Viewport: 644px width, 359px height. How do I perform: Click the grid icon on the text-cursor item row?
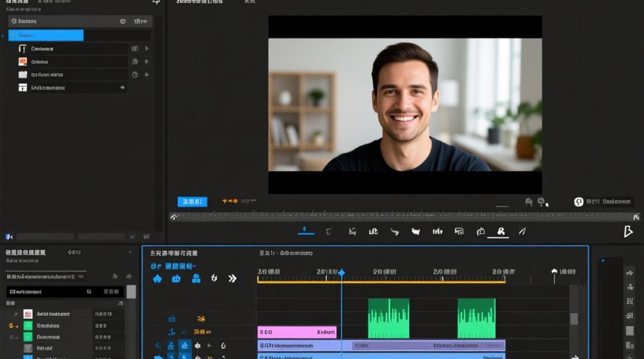[x=135, y=49]
